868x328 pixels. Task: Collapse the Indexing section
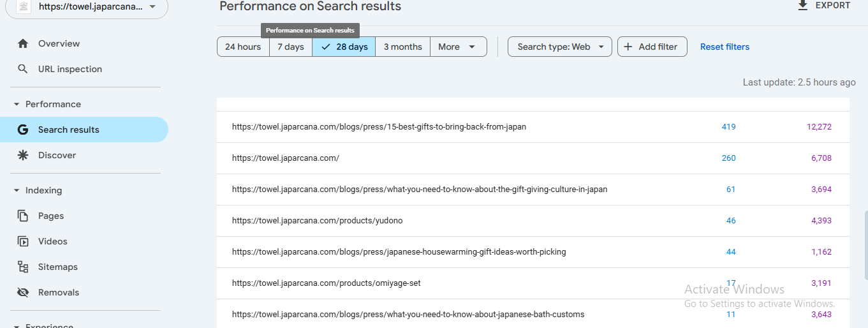click(x=17, y=190)
